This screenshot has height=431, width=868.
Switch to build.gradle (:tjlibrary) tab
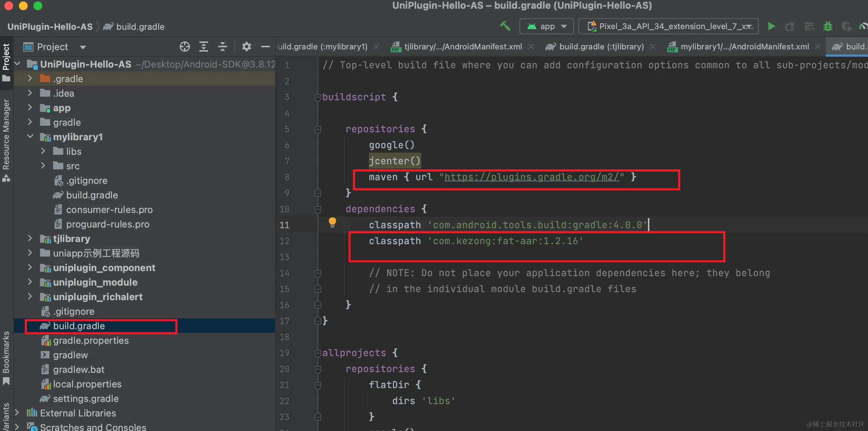coord(601,47)
